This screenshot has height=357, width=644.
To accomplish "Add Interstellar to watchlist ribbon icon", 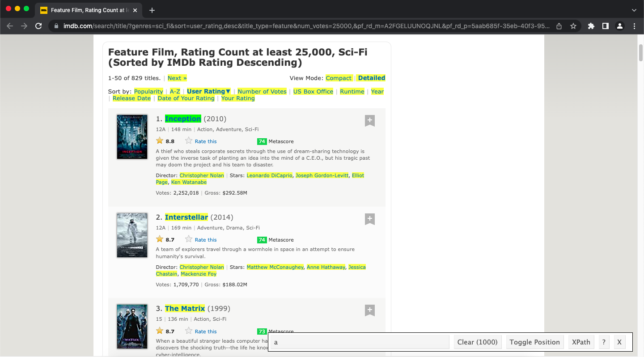I will 369,219.
